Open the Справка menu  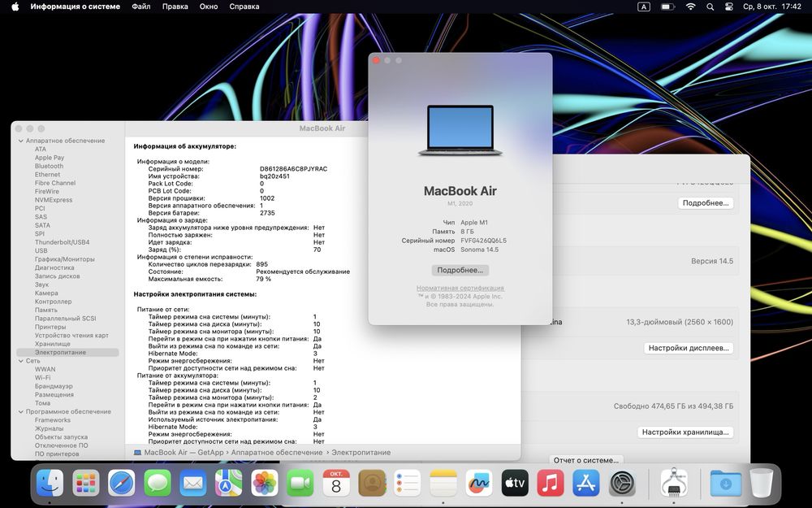(x=244, y=7)
